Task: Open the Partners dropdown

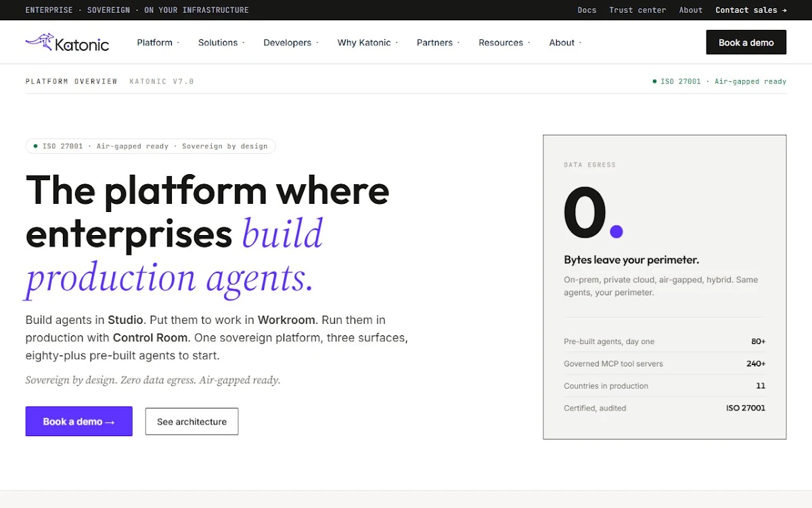Action: [438, 43]
